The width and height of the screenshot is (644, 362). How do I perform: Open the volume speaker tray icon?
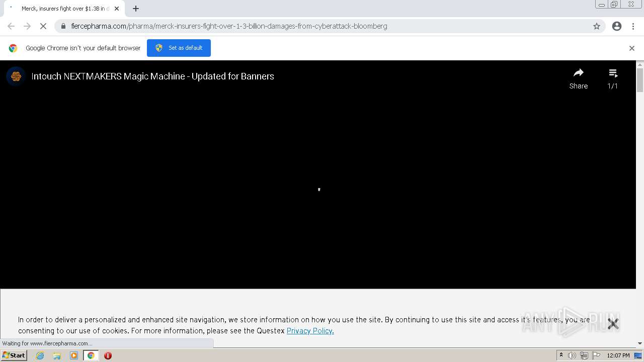point(572,355)
